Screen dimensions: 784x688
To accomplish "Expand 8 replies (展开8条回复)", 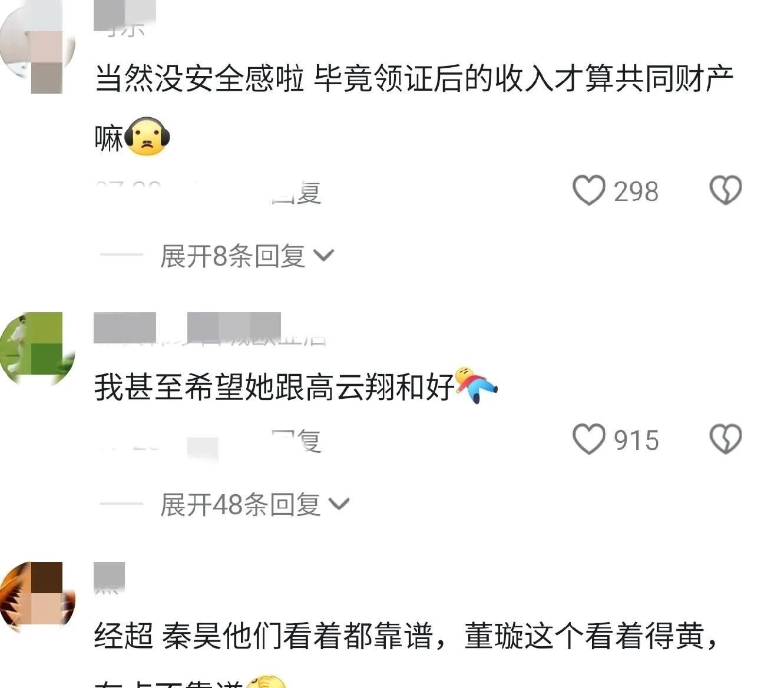I will tap(232, 256).
